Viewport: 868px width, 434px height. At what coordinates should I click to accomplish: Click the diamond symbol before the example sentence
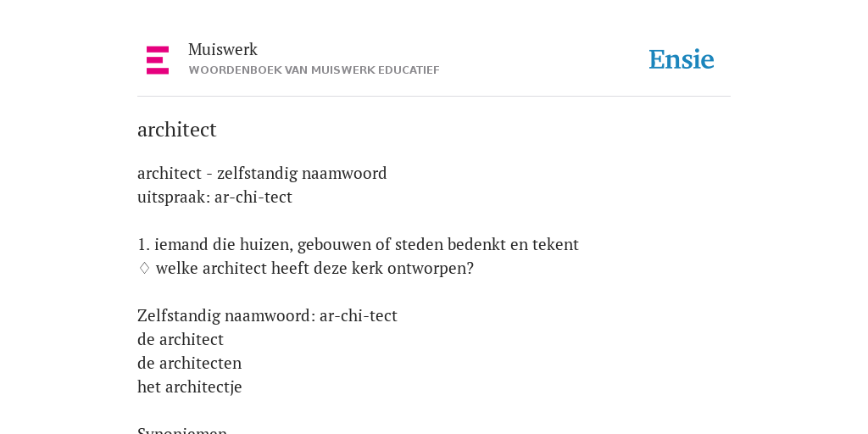click(x=144, y=269)
